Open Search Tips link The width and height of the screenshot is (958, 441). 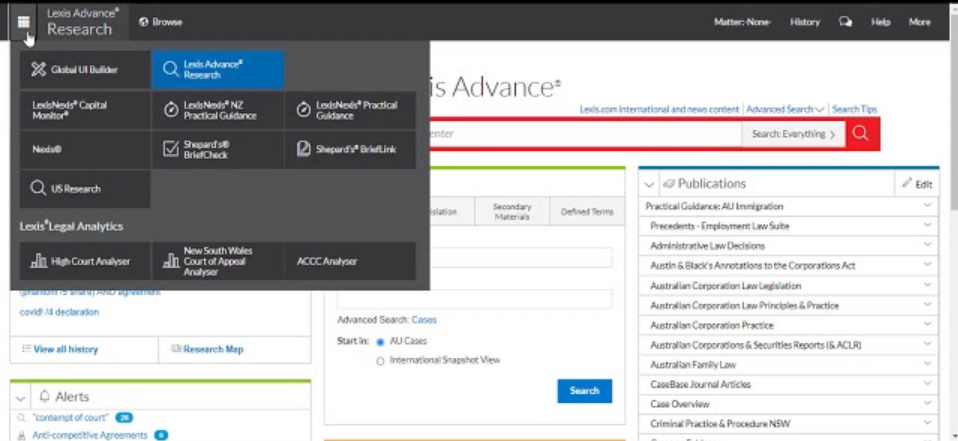[854, 109]
